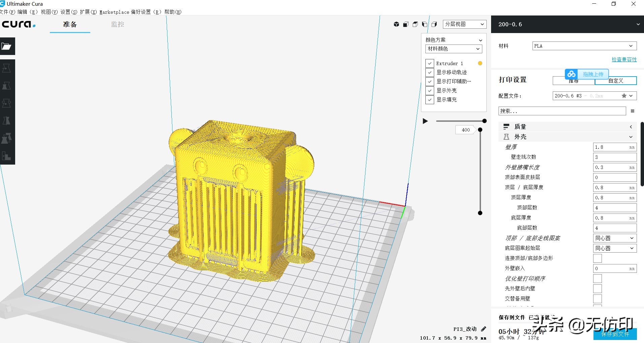Uncheck the 显示移动轨迹 checkbox
This screenshot has height=343, width=644.
429,73
